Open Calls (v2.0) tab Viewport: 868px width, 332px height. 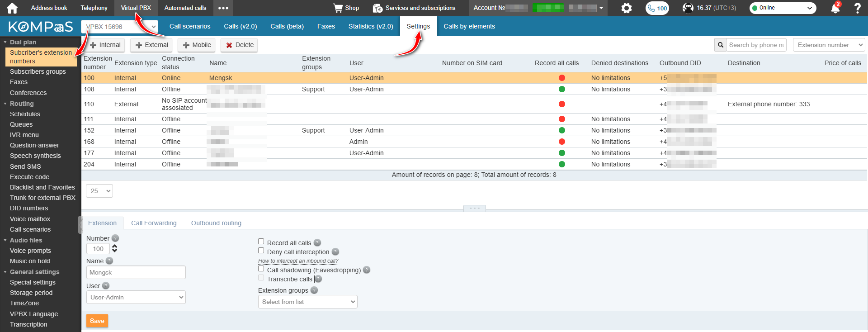[241, 26]
